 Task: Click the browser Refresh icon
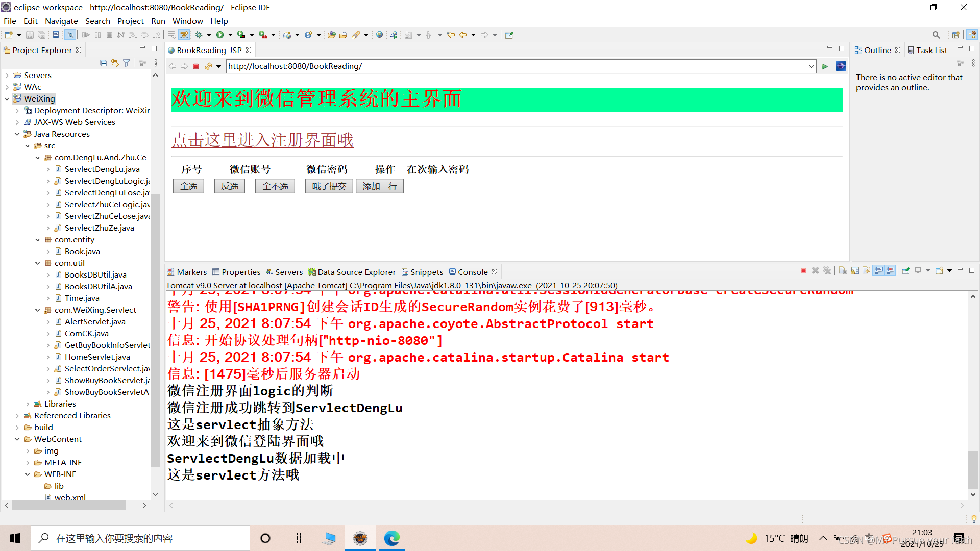208,66
